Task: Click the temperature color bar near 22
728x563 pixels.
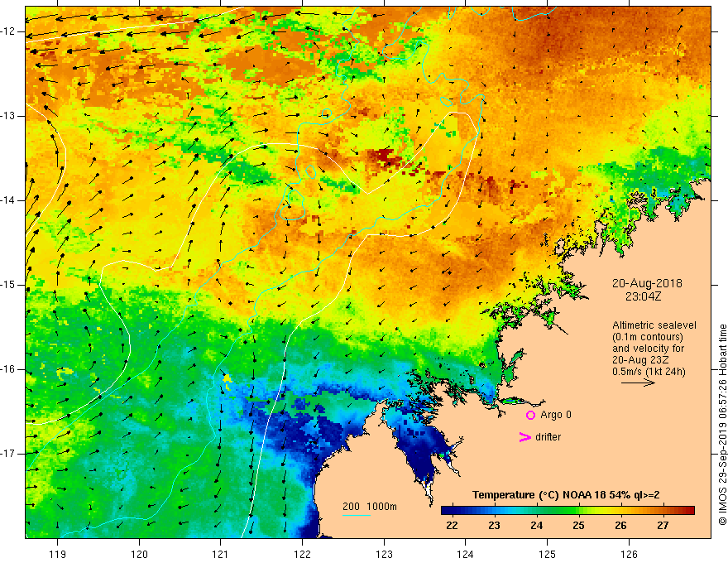Action: (452, 511)
